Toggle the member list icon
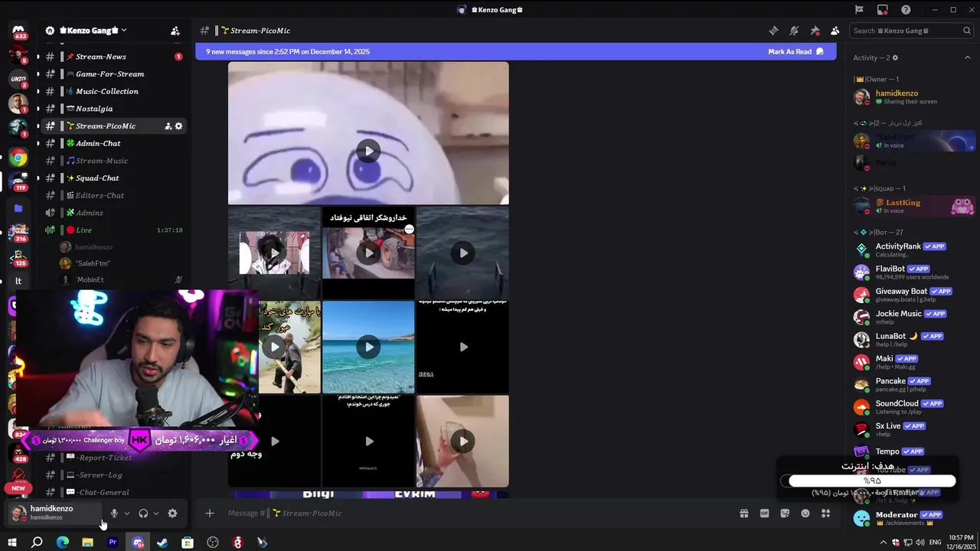The image size is (980, 551). (x=835, y=31)
